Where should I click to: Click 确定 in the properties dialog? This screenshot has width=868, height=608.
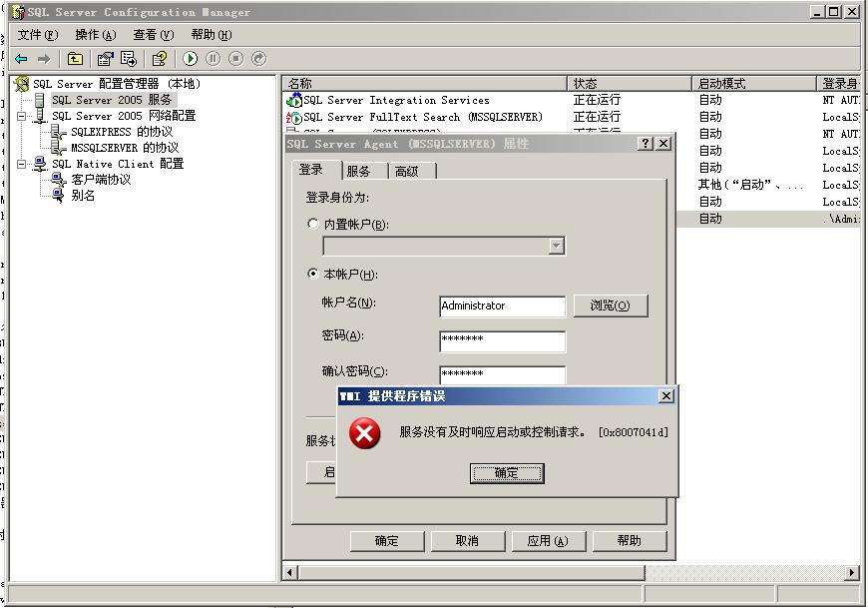(x=387, y=541)
